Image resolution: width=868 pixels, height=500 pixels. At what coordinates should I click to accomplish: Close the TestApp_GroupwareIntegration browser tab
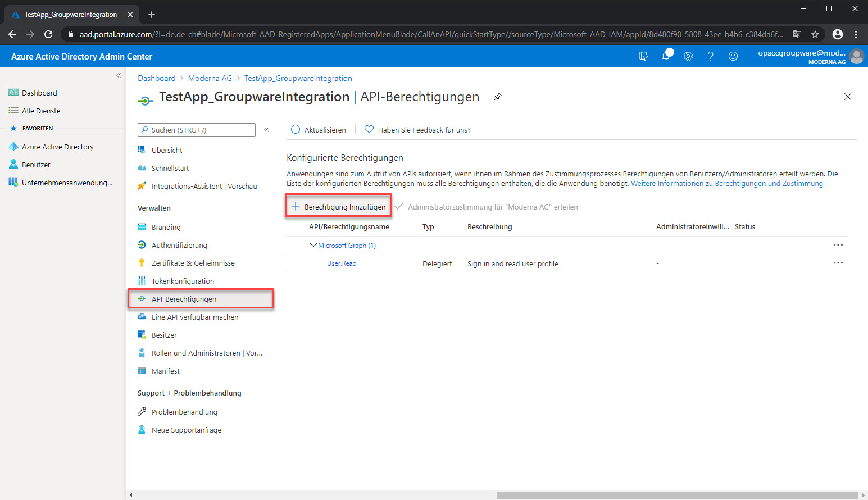130,15
